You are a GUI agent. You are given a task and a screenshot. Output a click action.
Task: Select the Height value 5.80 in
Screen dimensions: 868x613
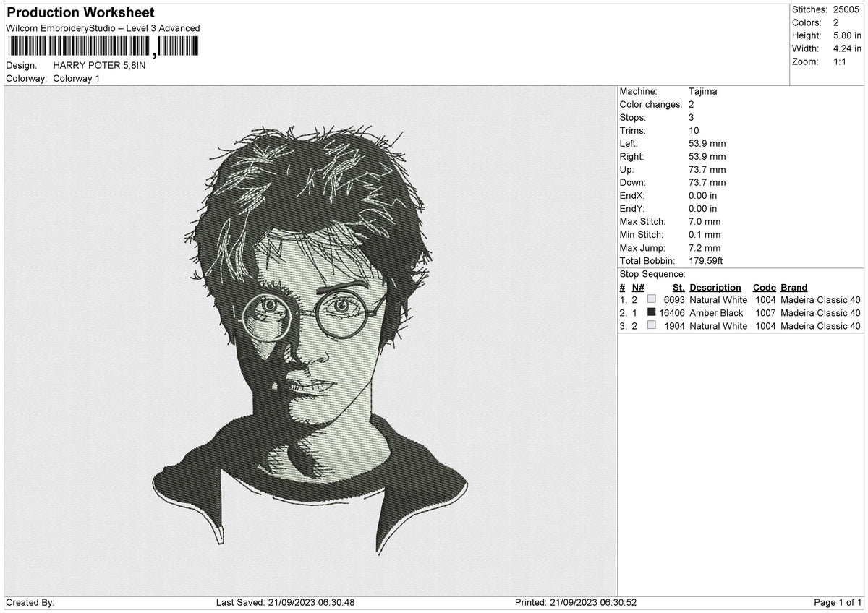[847, 35]
